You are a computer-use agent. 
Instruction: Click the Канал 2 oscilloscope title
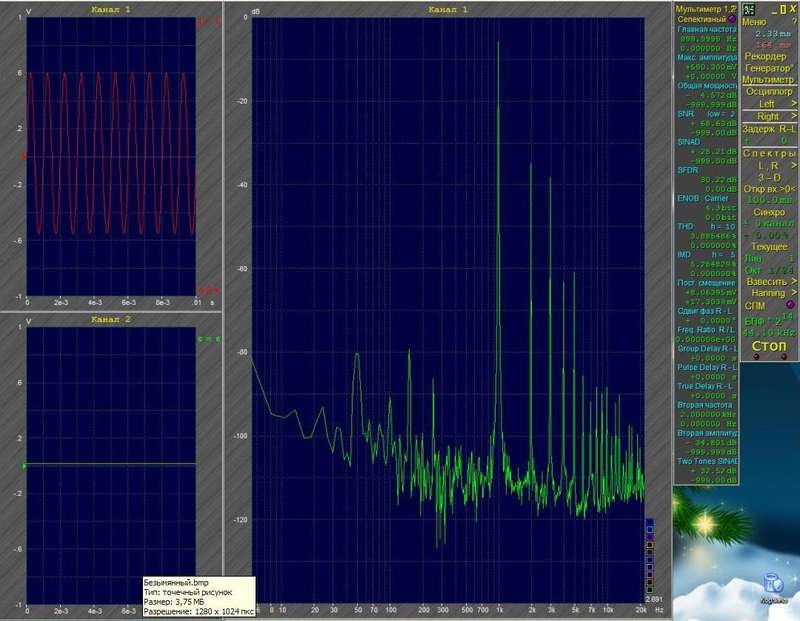[111, 319]
